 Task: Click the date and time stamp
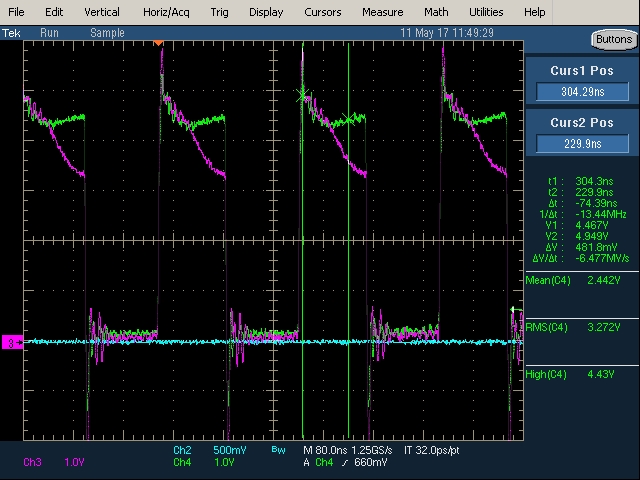(x=447, y=33)
